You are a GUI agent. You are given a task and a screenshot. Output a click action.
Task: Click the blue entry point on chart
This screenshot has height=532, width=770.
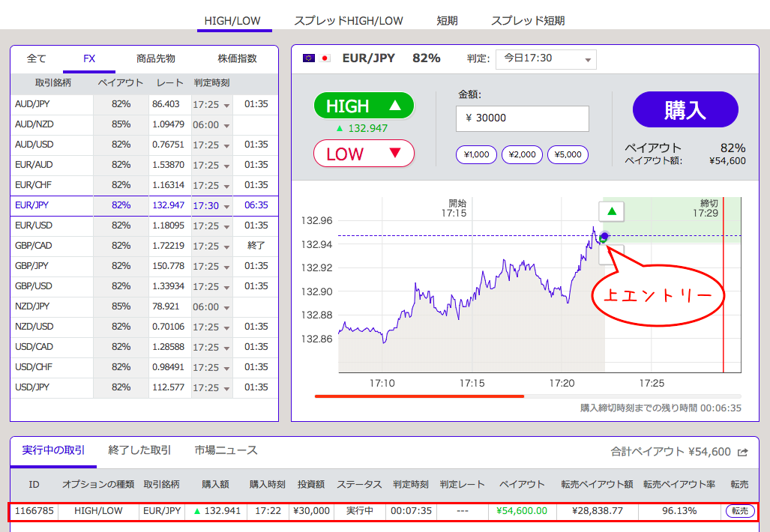coord(604,237)
